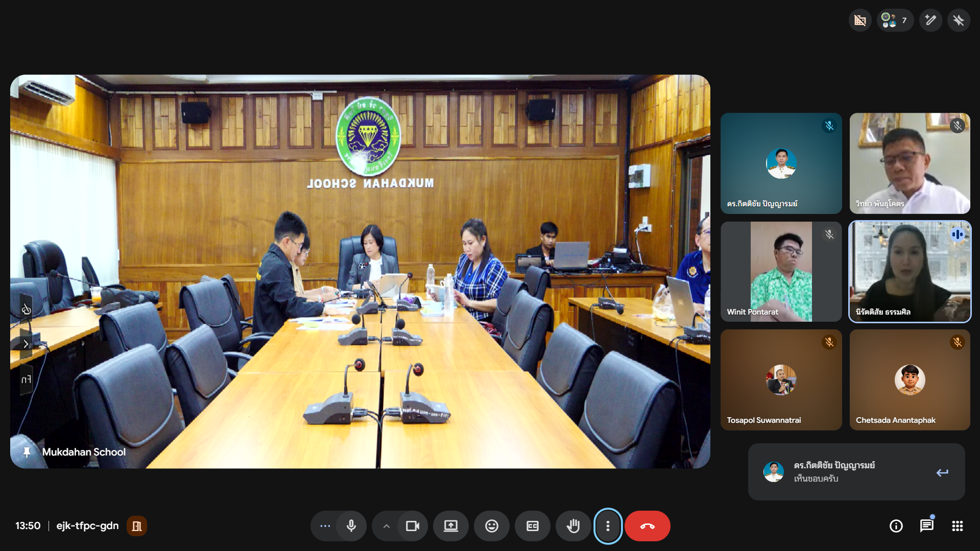
Task: Raise your hand
Action: click(573, 526)
